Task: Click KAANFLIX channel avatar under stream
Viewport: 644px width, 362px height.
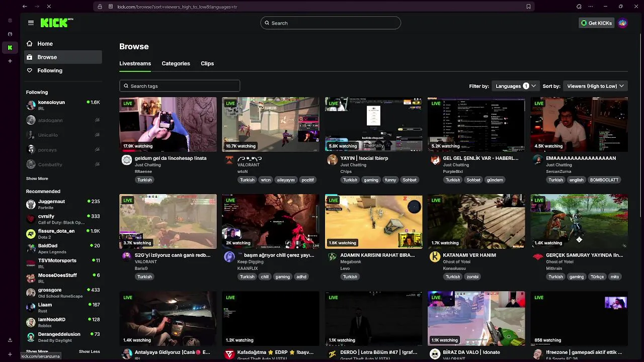Action: tap(229, 257)
